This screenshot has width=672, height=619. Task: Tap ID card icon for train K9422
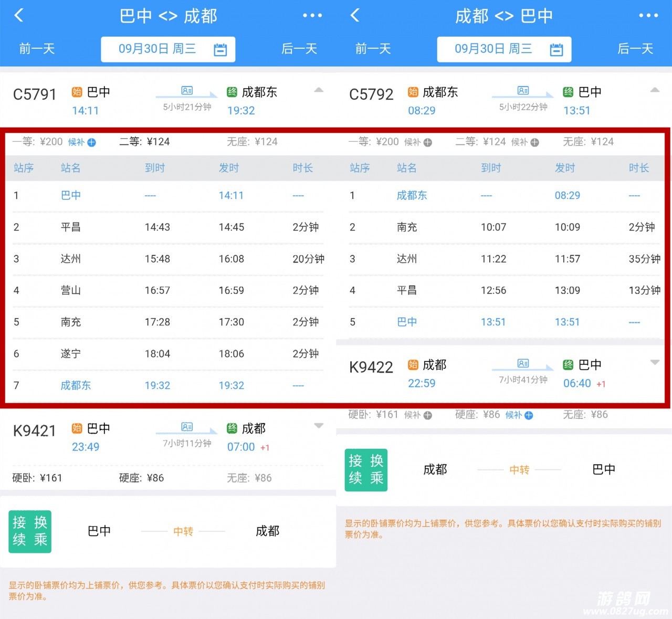tap(523, 363)
